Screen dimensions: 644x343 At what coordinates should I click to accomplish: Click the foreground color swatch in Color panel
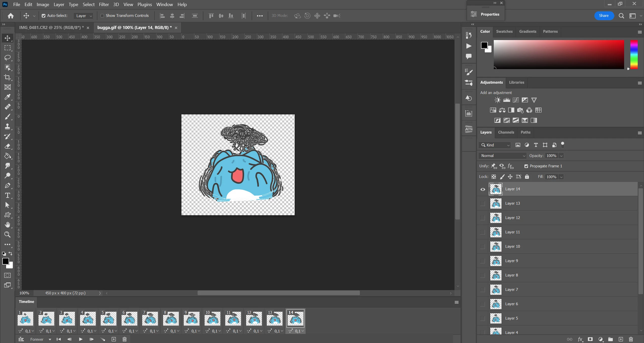pyautogui.click(x=484, y=45)
